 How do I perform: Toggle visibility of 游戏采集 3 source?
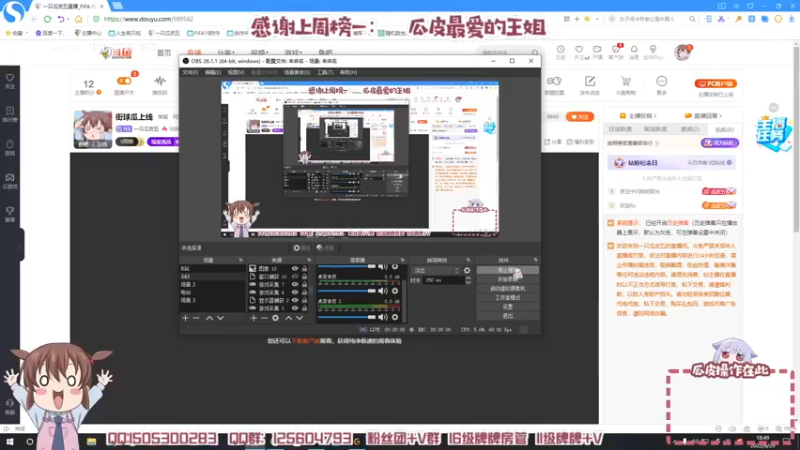click(x=295, y=308)
